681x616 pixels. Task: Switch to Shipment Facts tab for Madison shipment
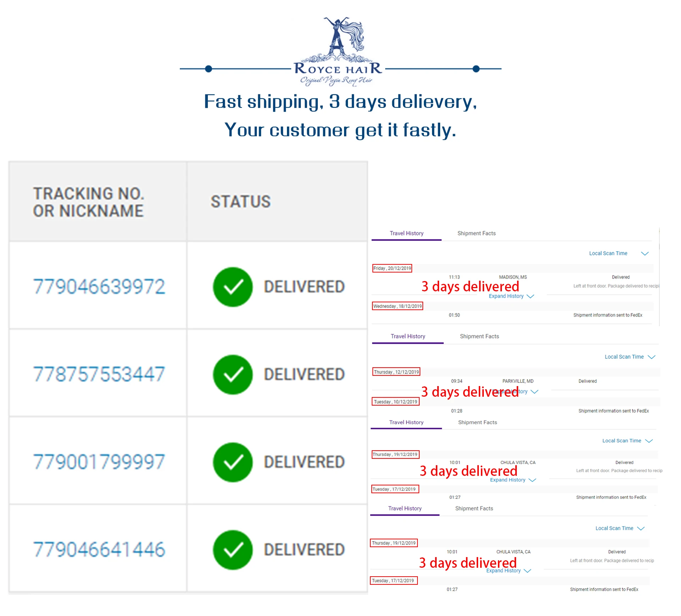[x=476, y=233]
